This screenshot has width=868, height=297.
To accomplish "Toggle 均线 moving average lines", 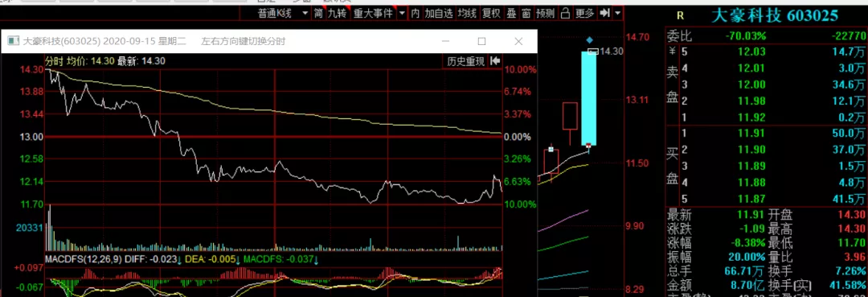I will click(467, 13).
